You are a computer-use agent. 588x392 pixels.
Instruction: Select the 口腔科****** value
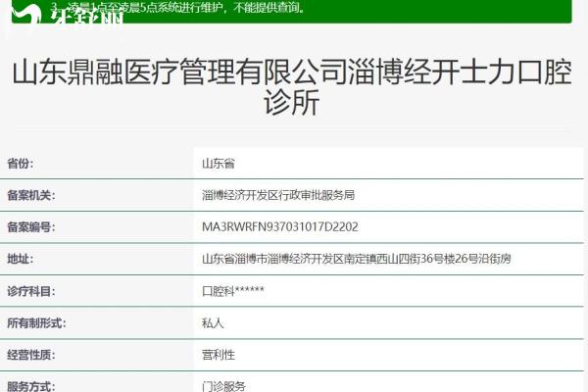[233, 291]
